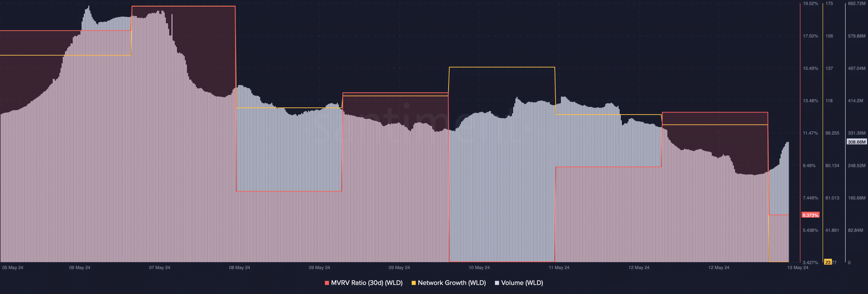Select the 10 May 24 date label

click(479, 268)
